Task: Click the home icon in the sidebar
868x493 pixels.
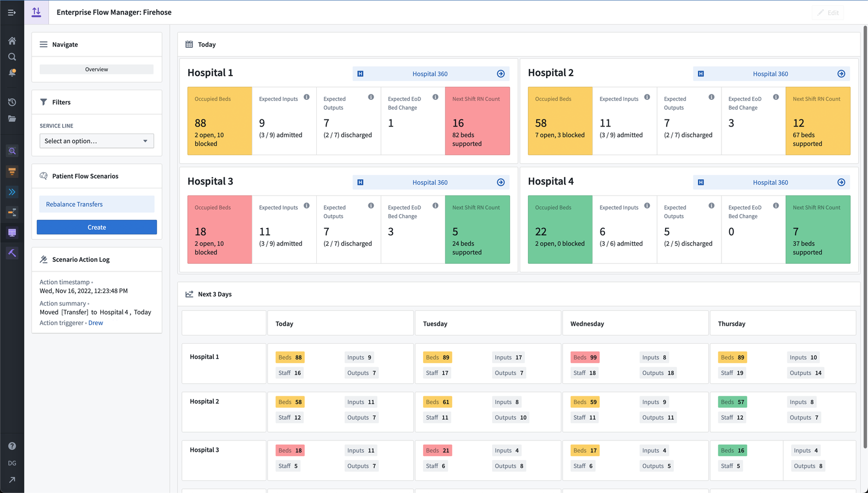Action: 12,41
